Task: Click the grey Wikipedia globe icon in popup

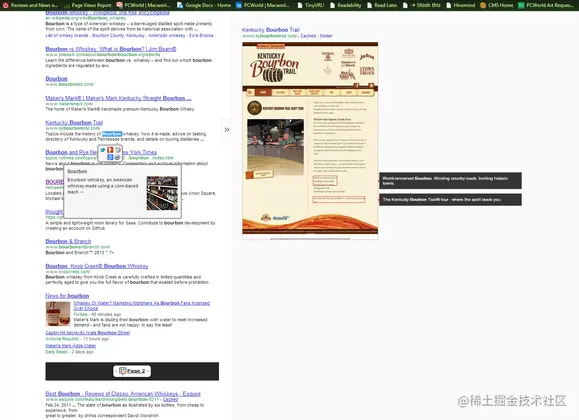Action: click(117, 150)
